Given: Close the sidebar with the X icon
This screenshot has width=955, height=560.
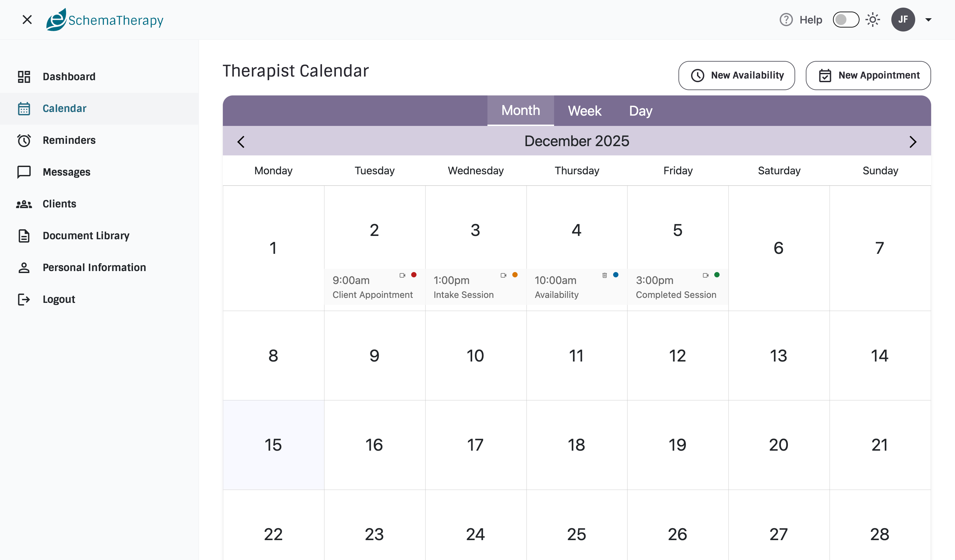Looking at the screenshot, I should [27, 20].
